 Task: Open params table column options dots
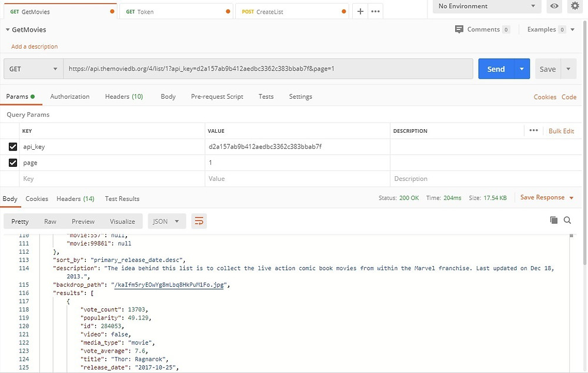[534, 130]
